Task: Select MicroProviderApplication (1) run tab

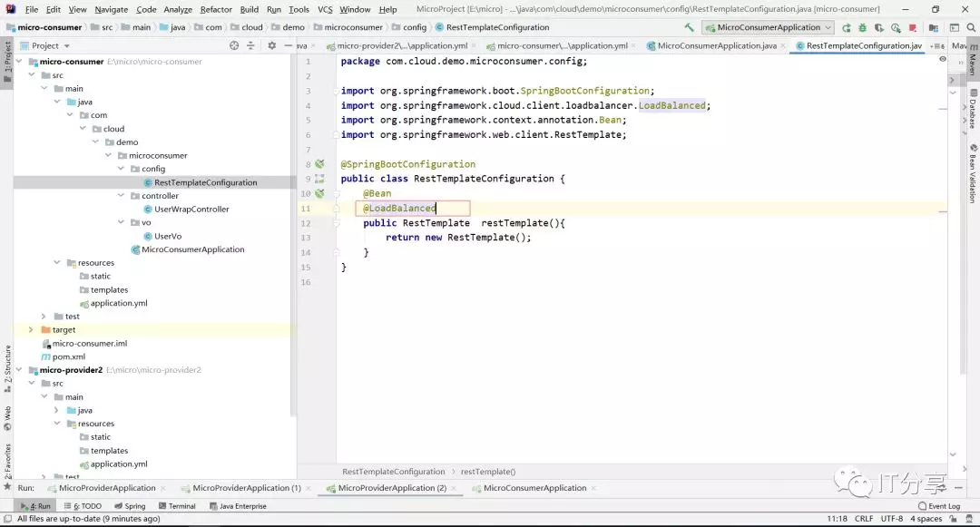Action: 246,488
